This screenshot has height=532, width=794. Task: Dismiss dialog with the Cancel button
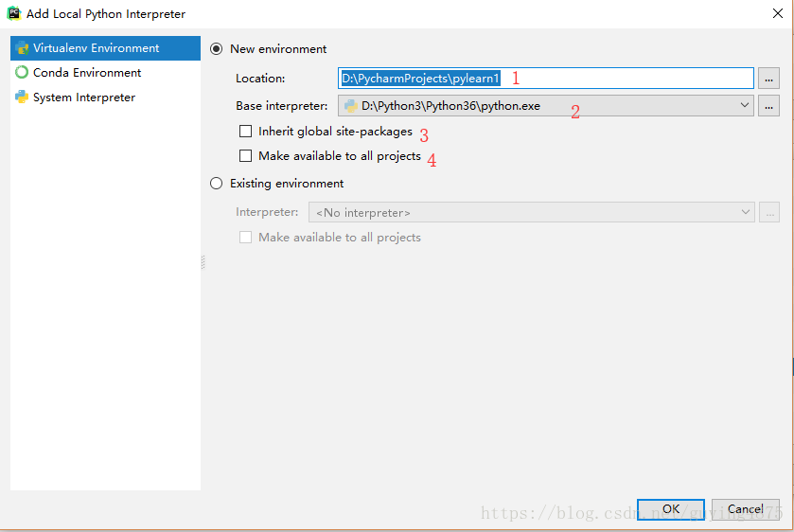[746, 509]
